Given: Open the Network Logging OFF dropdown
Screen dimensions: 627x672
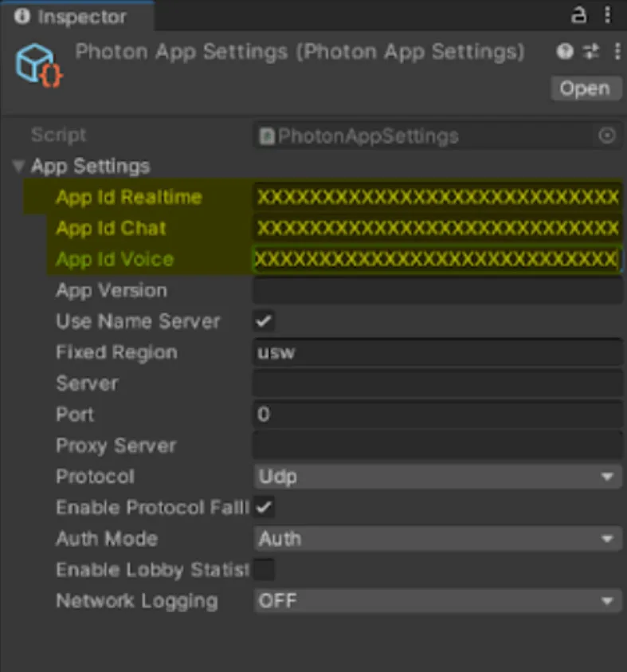Looking at the screenshot, I should tap(437, 601).
